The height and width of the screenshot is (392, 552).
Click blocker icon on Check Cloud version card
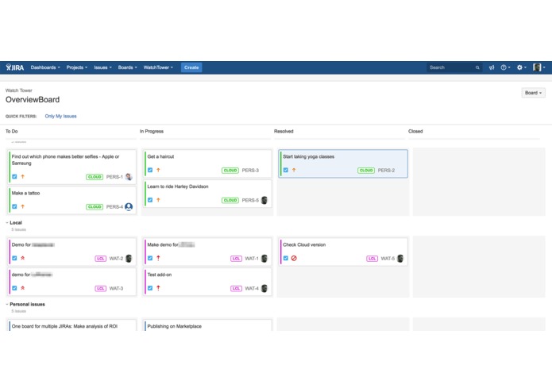294,258
